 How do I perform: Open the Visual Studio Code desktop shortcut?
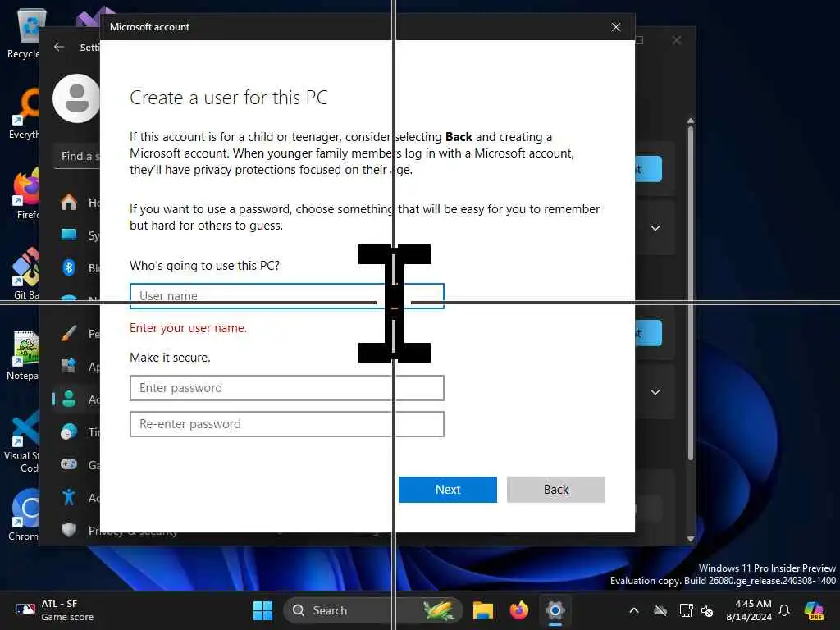[22, 441]
